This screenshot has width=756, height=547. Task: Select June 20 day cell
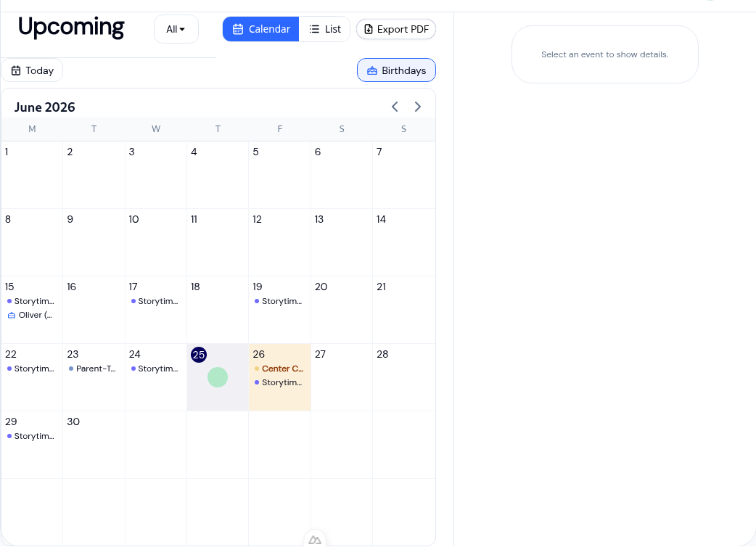(x=342, y=310)
